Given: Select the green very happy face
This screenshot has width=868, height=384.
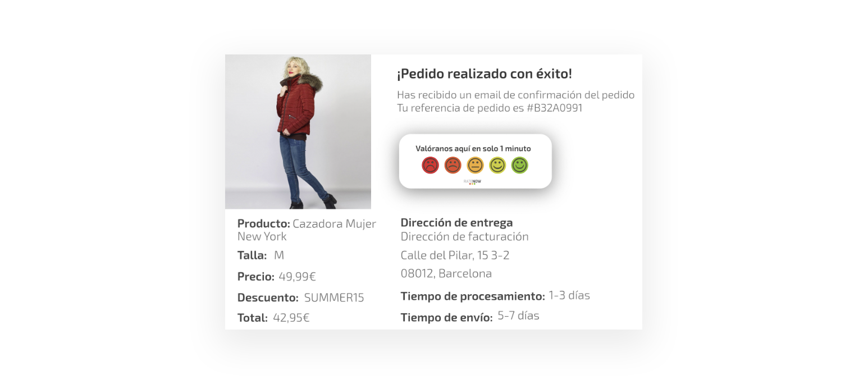Looking at the screenshot, I should tap(520, 165).
